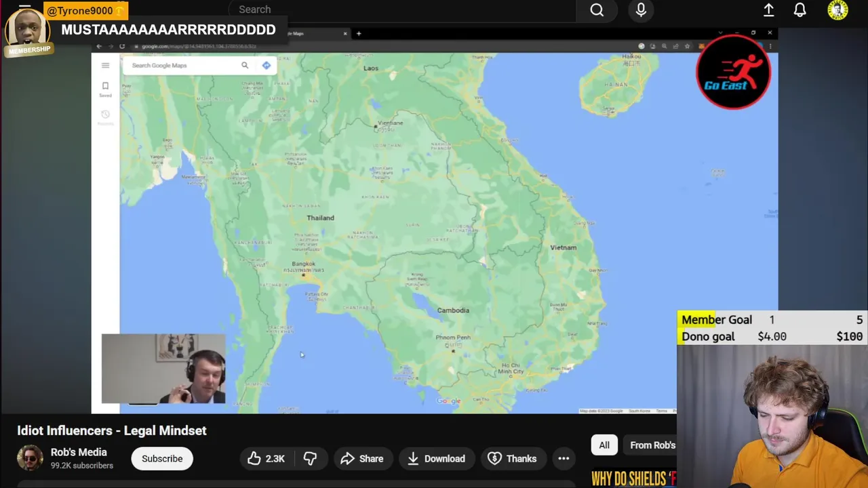Click the Vietnam label on map
This screenshot has width=868, height=488.
563,247
